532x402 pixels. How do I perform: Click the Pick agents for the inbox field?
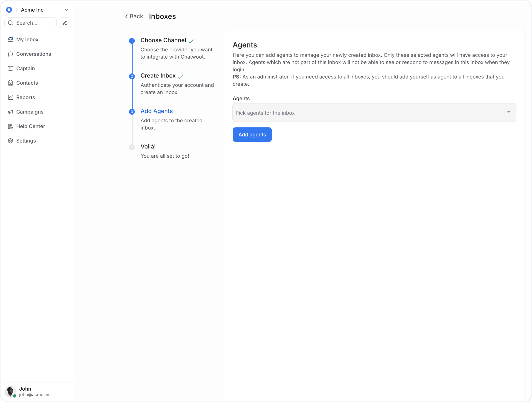[365, 113]
